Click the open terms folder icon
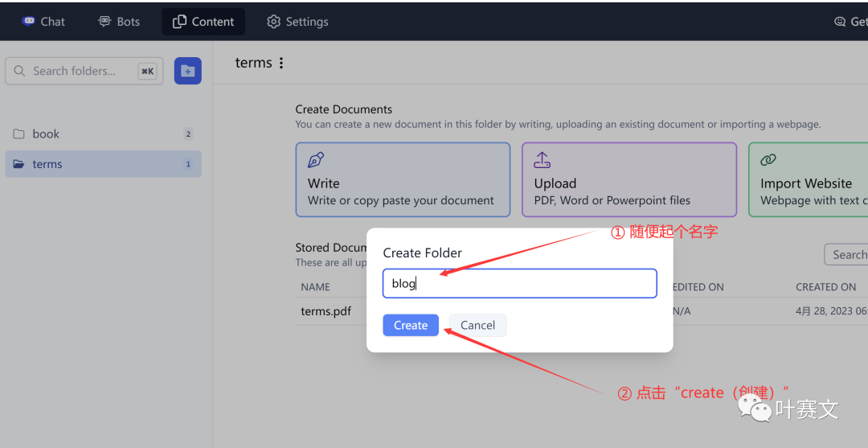The width and height of the screenshot is (868, 448). click(x=19, y=164)
